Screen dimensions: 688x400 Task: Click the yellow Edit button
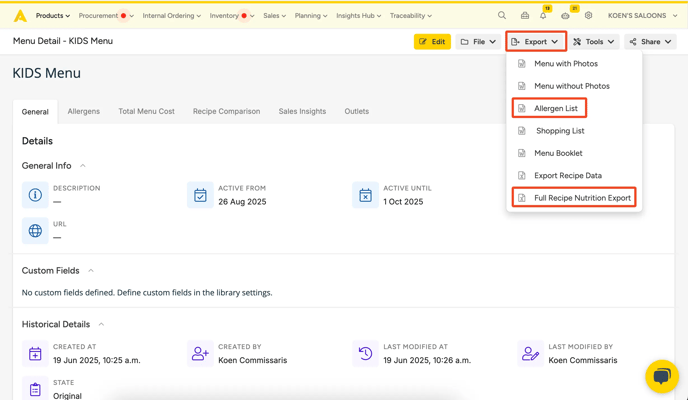pos(432,42)
